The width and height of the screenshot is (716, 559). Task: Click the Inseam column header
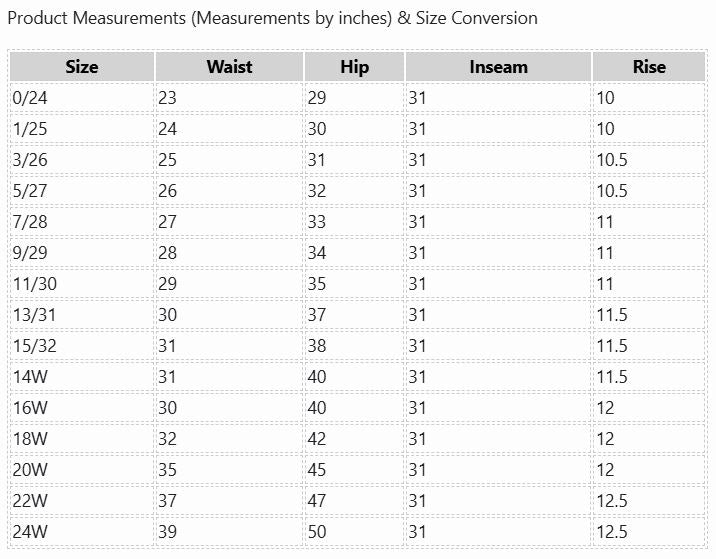(x=498, y=67)
